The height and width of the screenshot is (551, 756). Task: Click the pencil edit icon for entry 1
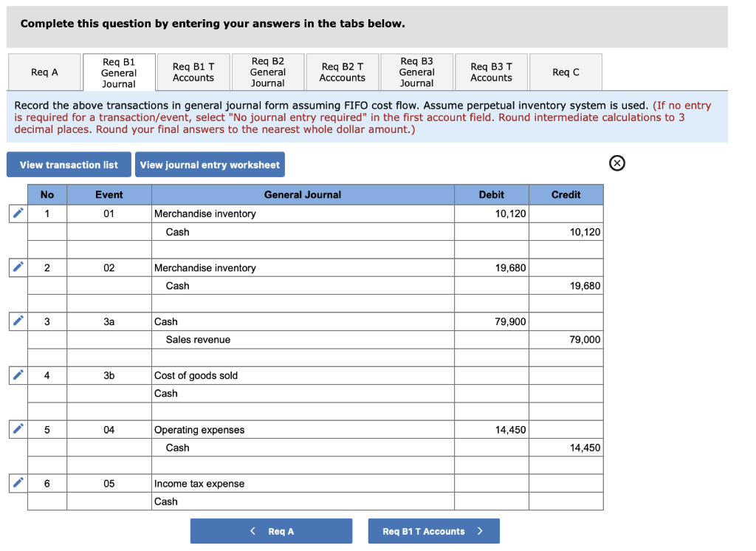(17, 213)
